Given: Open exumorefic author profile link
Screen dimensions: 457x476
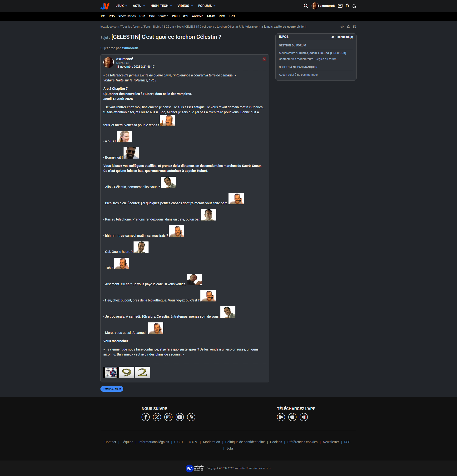Looking at the screenshot, I should (x=130, y=48).
